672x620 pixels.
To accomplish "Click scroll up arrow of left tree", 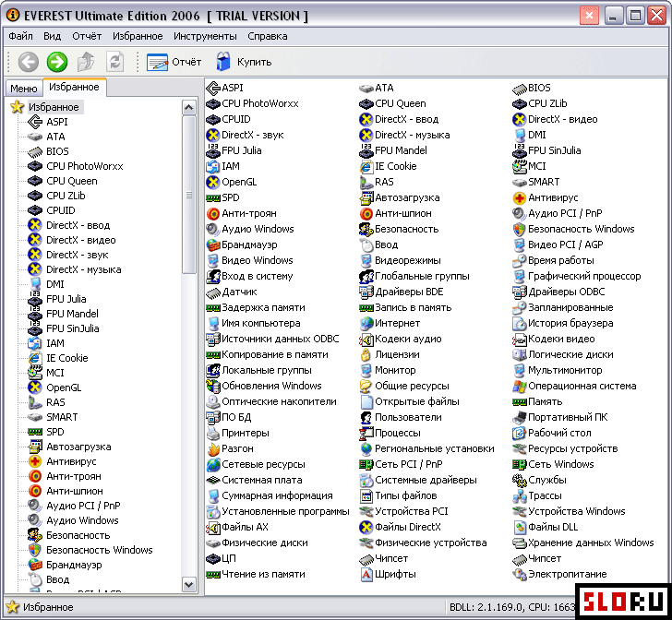I will point(189,108).
